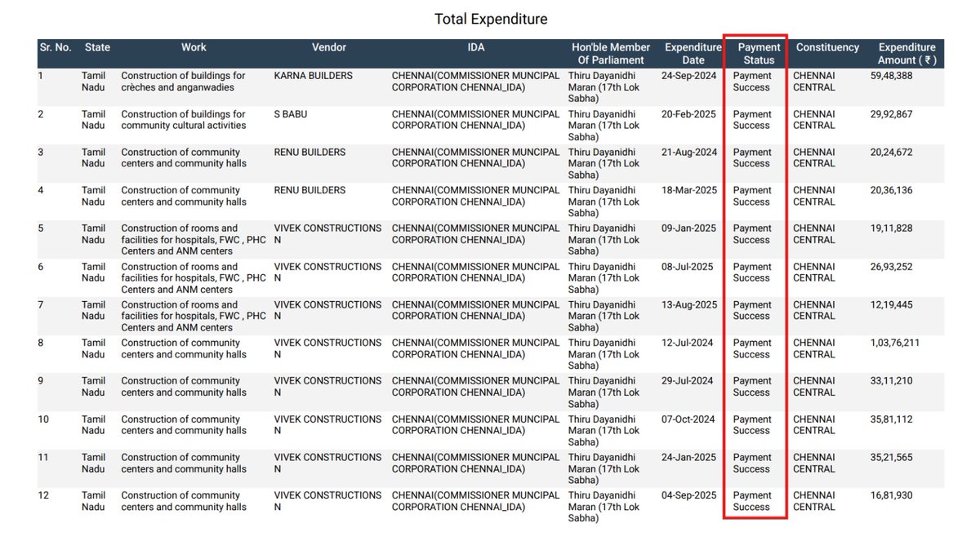Select amount '12,19,445'

coord(892,304)
